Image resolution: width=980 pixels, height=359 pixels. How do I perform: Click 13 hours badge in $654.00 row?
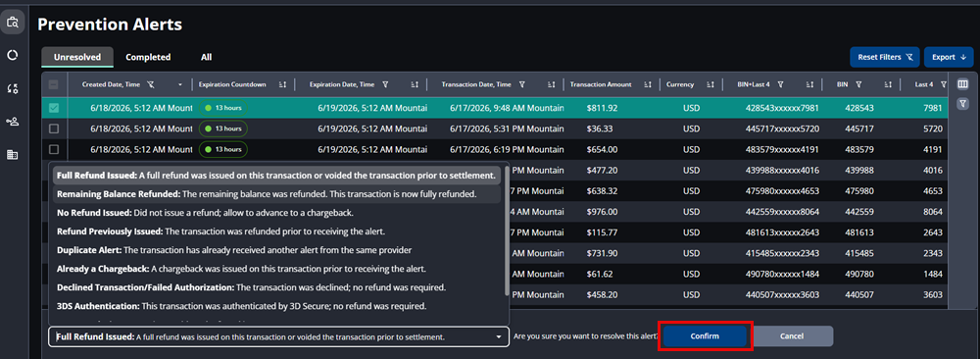click(223, 149)
